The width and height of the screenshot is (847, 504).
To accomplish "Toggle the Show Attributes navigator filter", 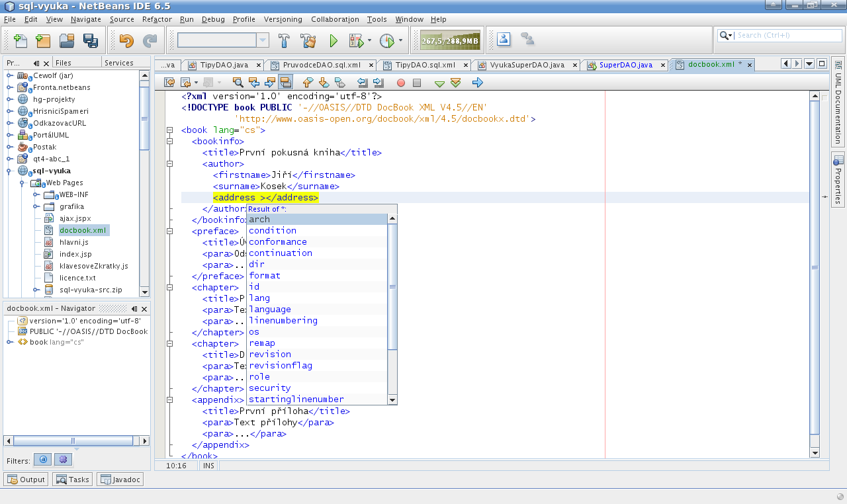I will coord(42,460).
